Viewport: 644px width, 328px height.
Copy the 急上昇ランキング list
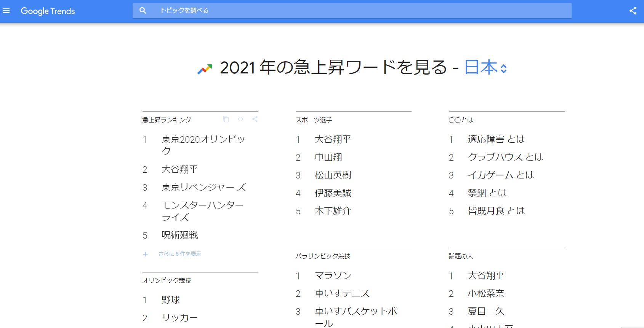[226, 119]
